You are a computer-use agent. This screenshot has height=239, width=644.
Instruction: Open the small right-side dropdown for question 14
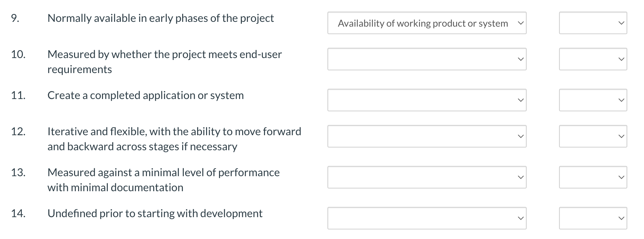coord(593,217)
